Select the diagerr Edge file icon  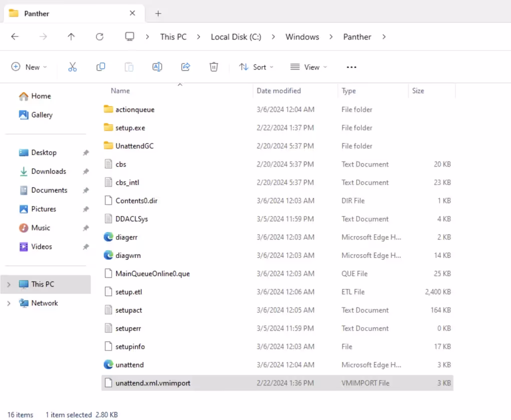coord(108,237)
